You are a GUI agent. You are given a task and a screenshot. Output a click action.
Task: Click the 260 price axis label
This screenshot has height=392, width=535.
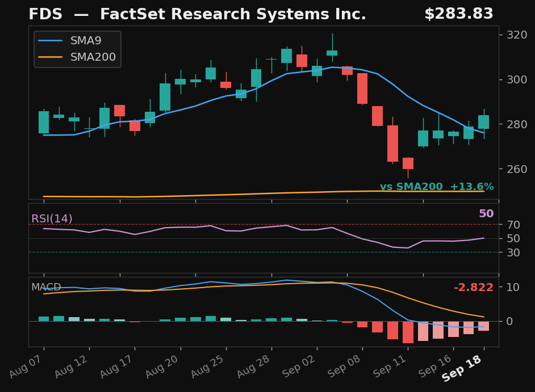[517, 169]
